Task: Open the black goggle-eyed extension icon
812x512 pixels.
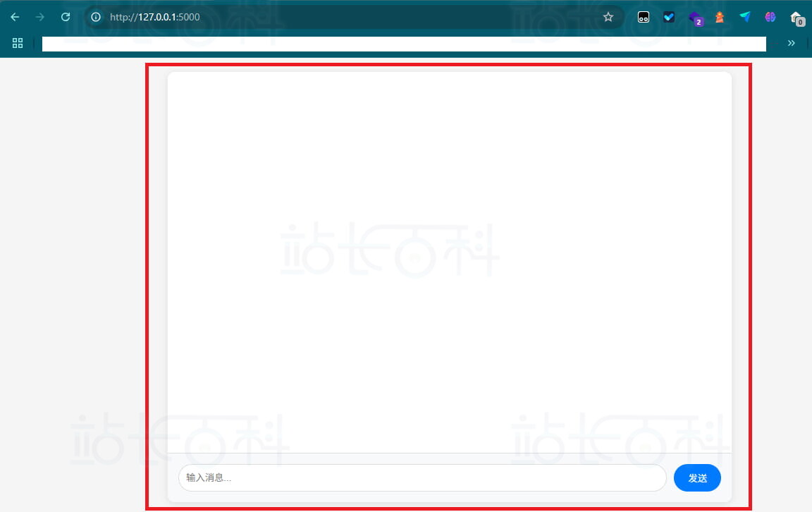Action: tap(644, 17)
